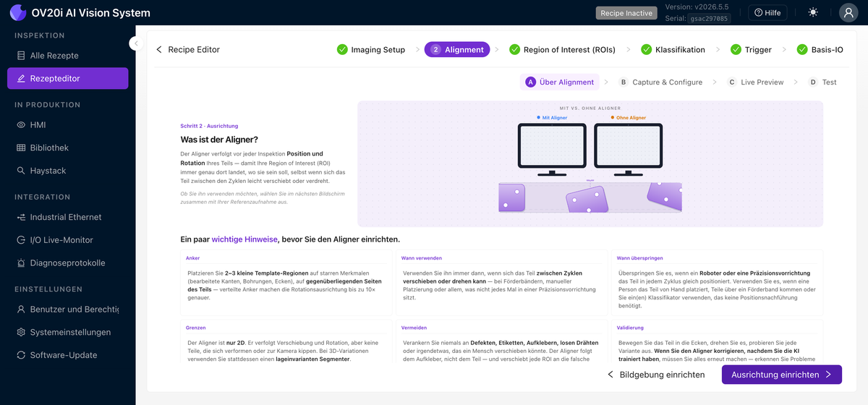Click the Industrial Ethernet network icon
This screenshot has width=868, height=405.
coord(21,217)
